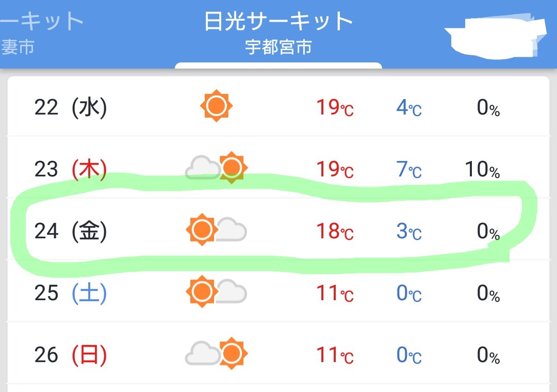
Task: Tap the cloudy-then-sunny icon for day 26
Action: point(216,353)
